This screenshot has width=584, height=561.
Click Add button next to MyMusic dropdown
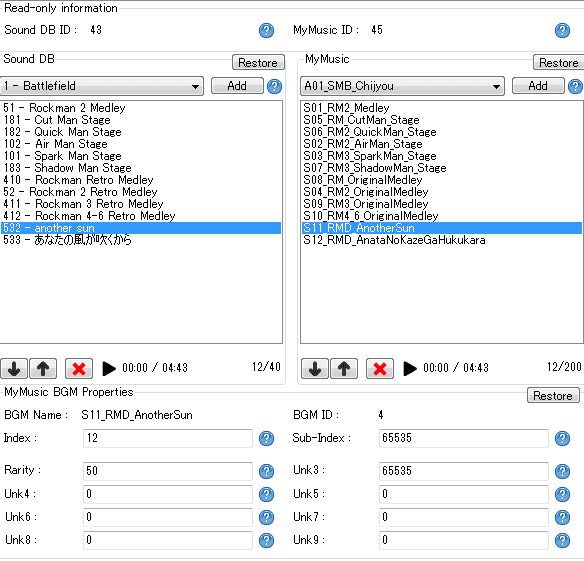(538, 86)
